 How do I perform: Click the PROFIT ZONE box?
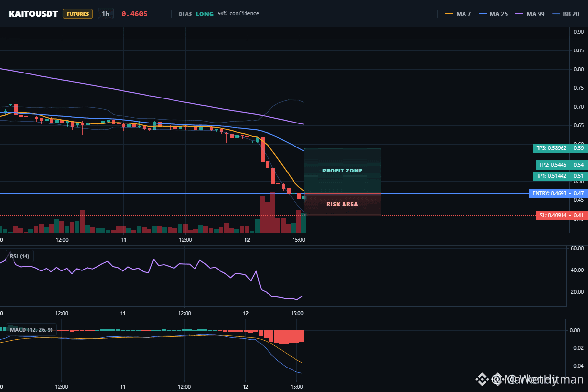click(x=343, y=171)
